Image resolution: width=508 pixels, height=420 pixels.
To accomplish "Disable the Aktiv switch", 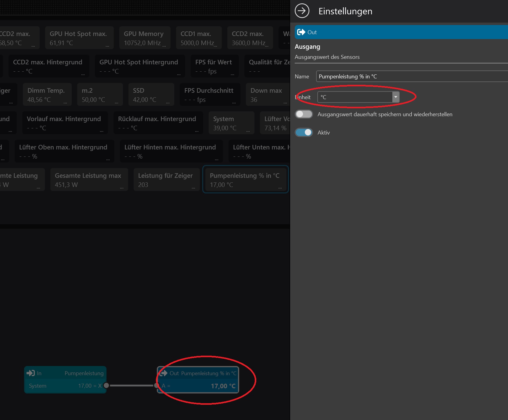I will click(x=304, y=132).
